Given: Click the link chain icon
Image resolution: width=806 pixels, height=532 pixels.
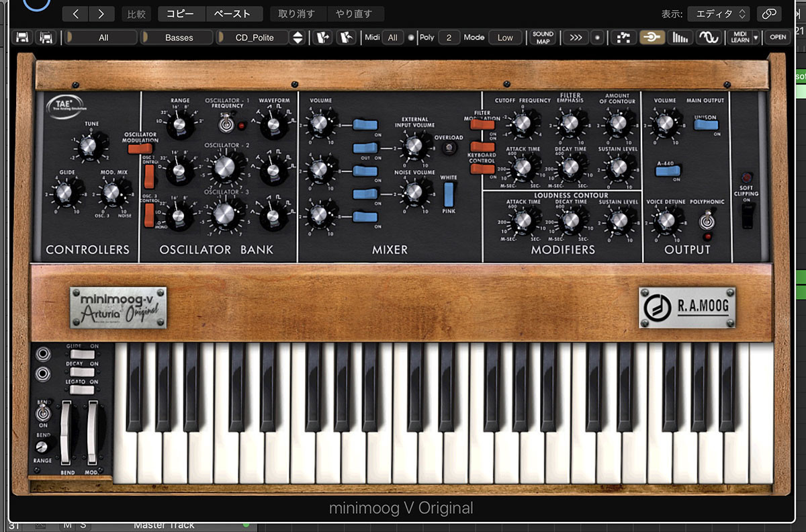Looking at the screenshot, I should [769, 13].
